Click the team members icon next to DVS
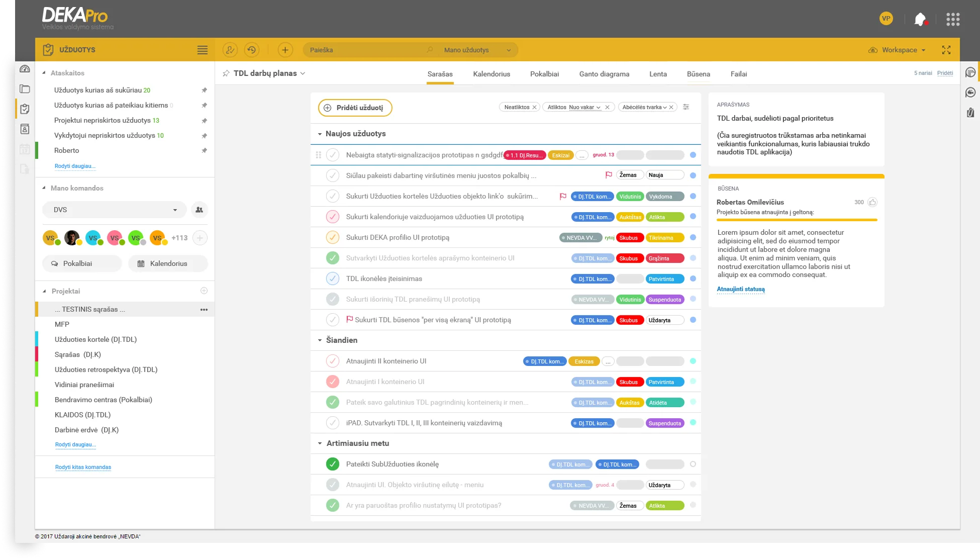Image resolution: width=980 pixels, height=560 pixels. click(x=200, y=210)
